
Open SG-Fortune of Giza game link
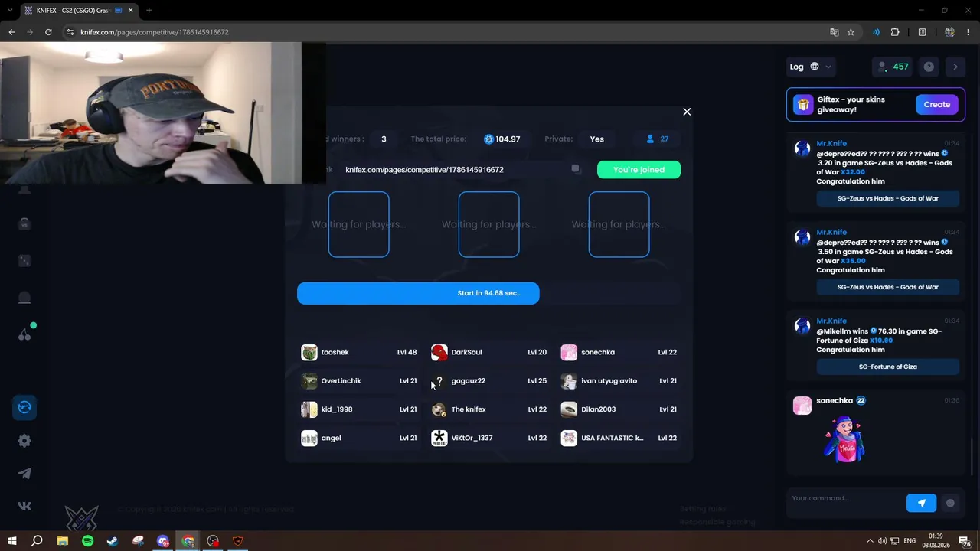[x=887, y=367]
